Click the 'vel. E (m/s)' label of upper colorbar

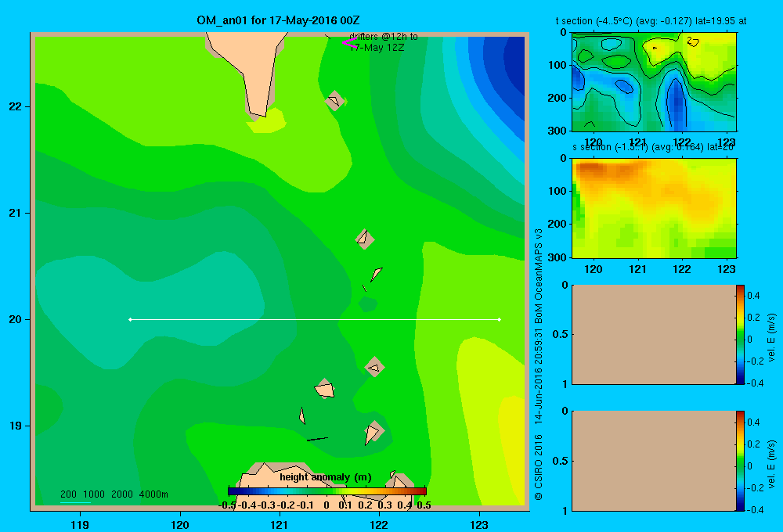pos(772,337)
